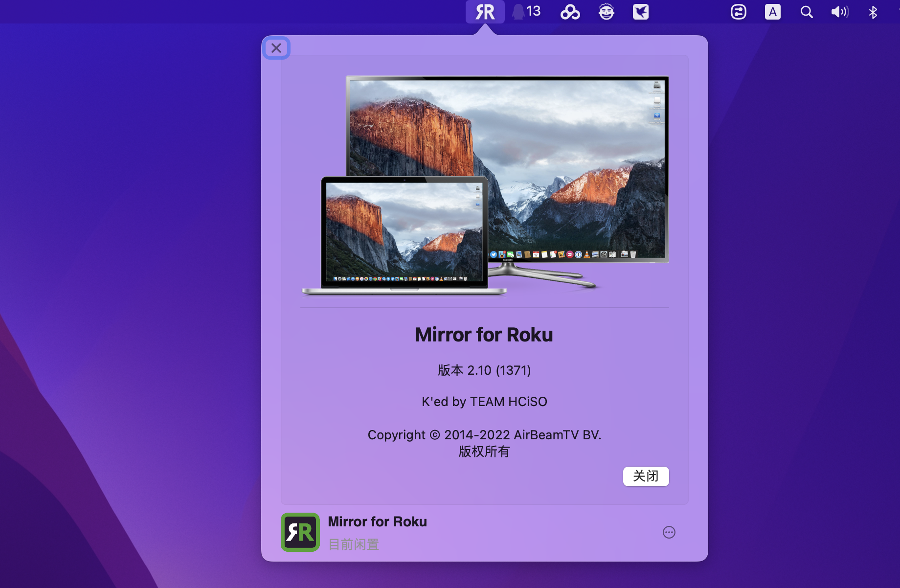Click the three-circle cloud menu bar icon
This screenshot has width=900, height=588.
click(570, 12)
